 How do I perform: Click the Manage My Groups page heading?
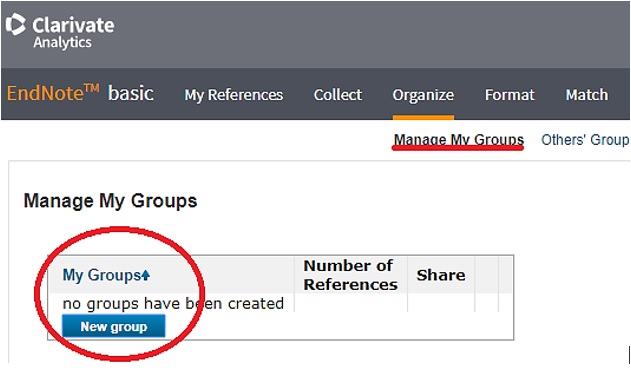pyautogui.click(x=110, y=200)
